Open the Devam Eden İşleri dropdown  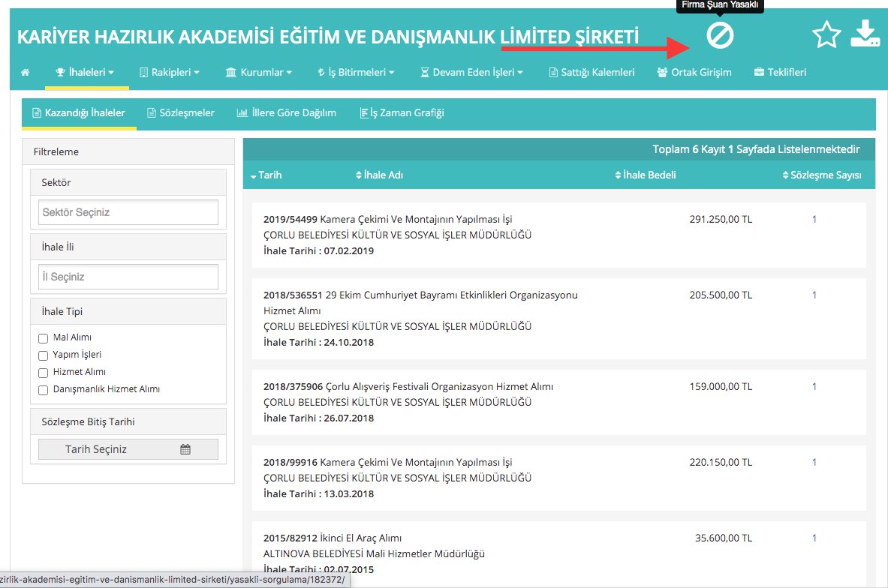click(x=471, y=73)
